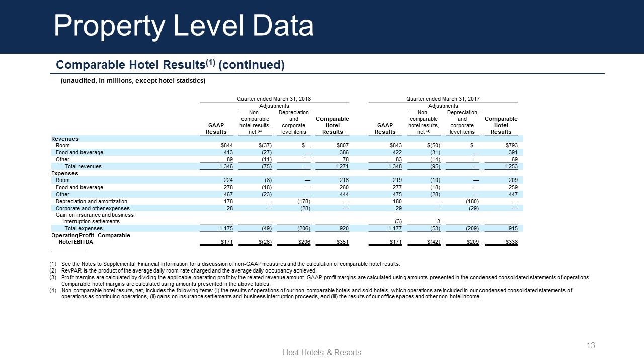Click footnote (1) about Supplemental Financial Information
This screenshot has width=644, height=362.
click(225, 264)
